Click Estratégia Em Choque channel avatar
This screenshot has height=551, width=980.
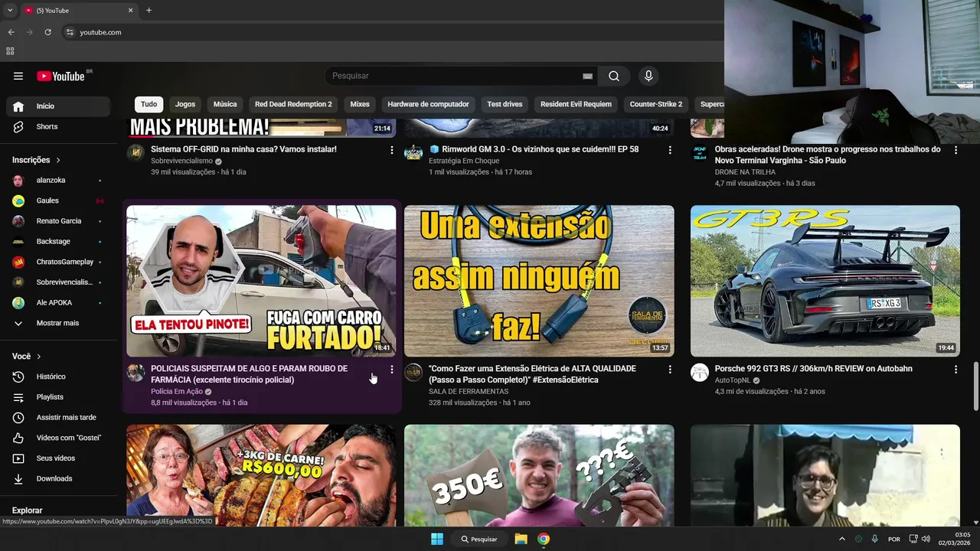(x=413, y=152)
